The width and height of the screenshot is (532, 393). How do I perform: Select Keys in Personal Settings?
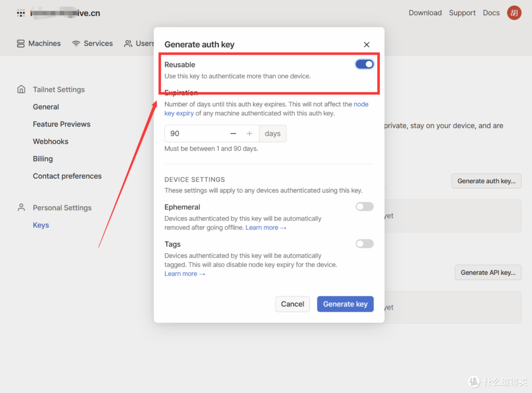[41, 225]
